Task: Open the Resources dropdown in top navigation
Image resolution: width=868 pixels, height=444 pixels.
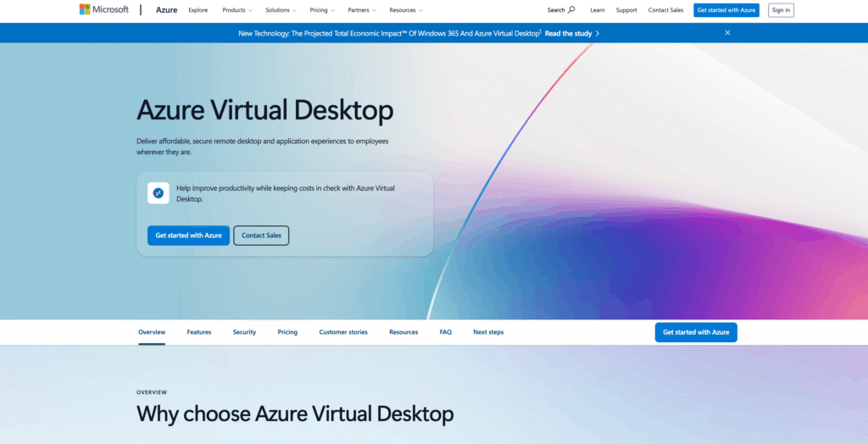Action: [x=406, y=10]
